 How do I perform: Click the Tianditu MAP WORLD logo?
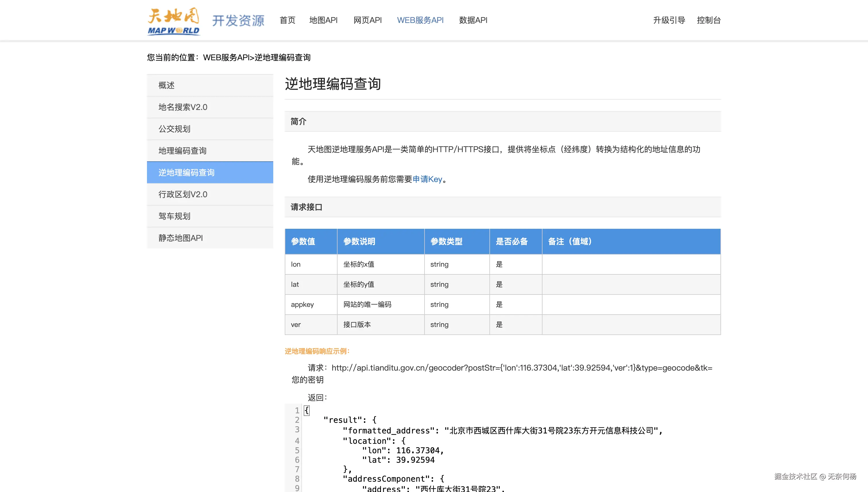(x=174, y=21)
